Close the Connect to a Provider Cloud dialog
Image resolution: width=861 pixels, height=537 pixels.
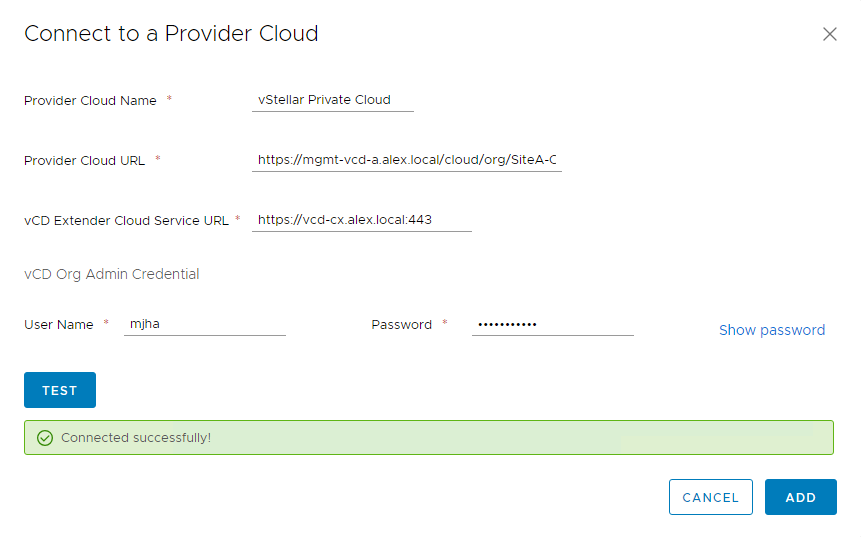coord(829,34)
